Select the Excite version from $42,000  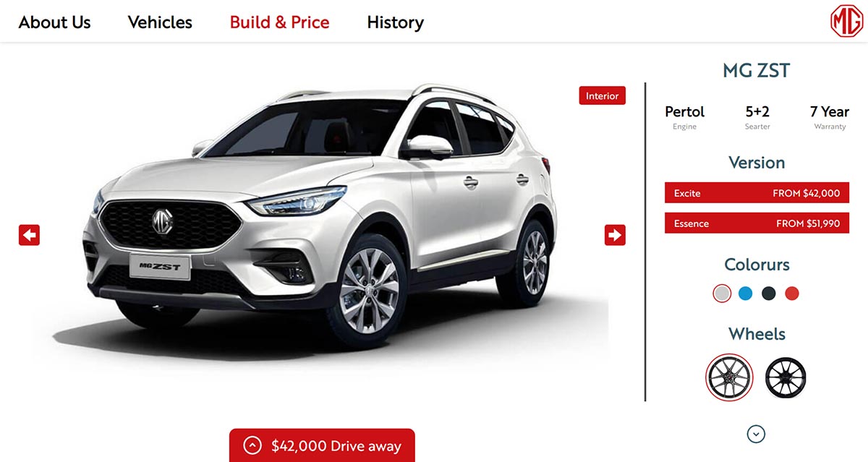click(x=757, y=193)
